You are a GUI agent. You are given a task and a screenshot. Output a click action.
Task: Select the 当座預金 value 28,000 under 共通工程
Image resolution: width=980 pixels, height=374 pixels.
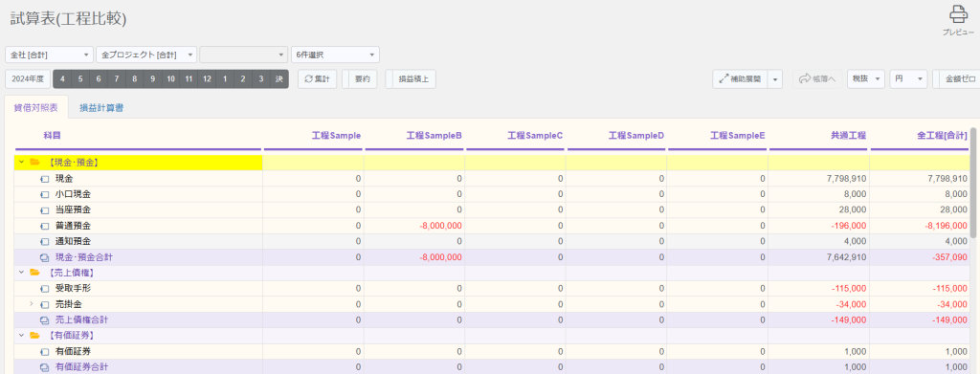tap(853, 209)
